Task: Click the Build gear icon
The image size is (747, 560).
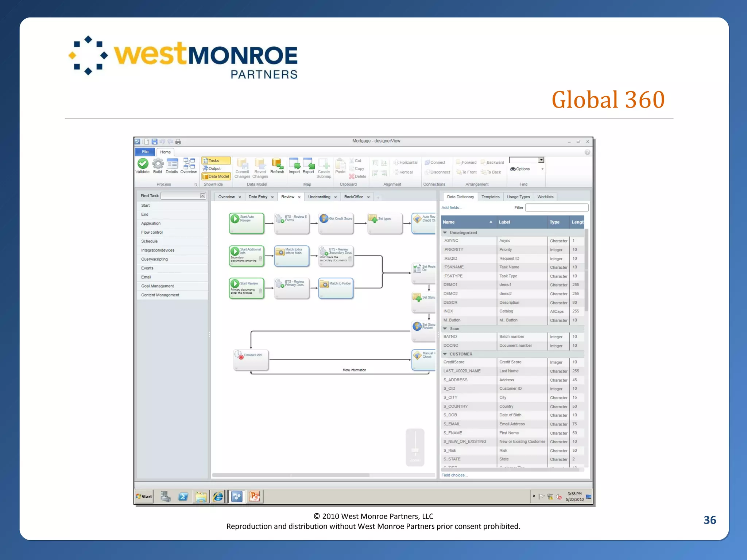Action: (x=158, y=164)
